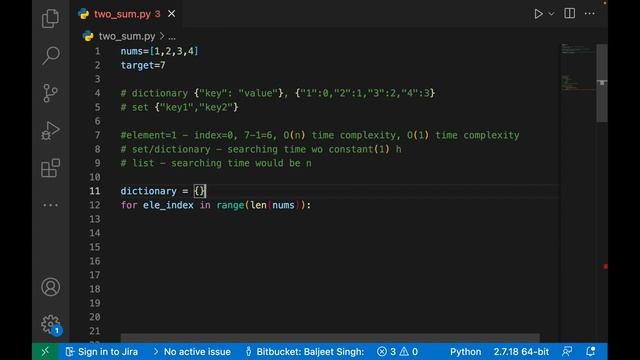Open the Extensions view
This screenshot has width=640, height=360.
coord(50,168)
